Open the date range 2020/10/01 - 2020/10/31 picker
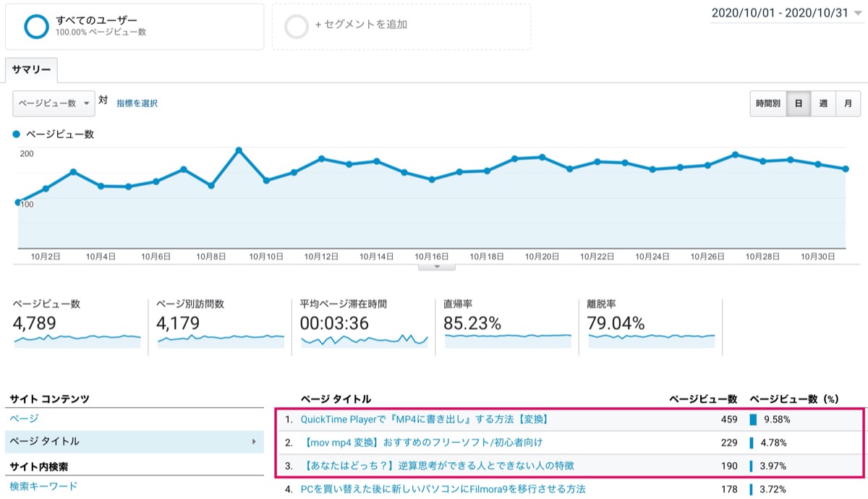This screenshot has width=868, height=499. pyautogui.click(x=779, y=13)
